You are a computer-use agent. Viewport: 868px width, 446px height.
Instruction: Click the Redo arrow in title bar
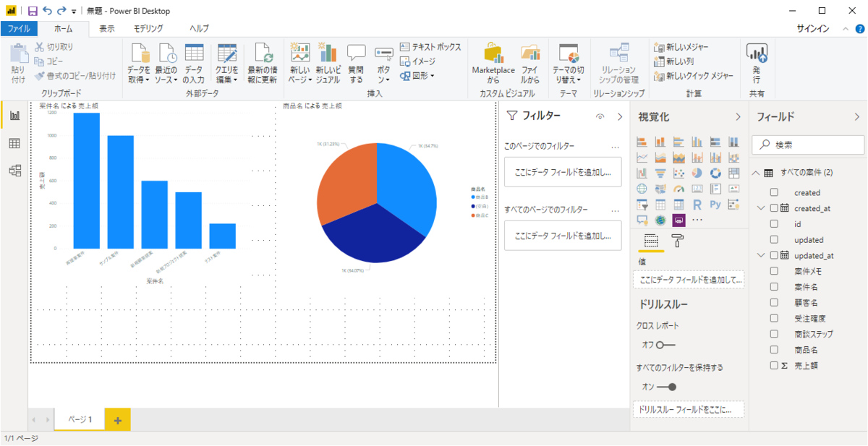tap(61, 11)
